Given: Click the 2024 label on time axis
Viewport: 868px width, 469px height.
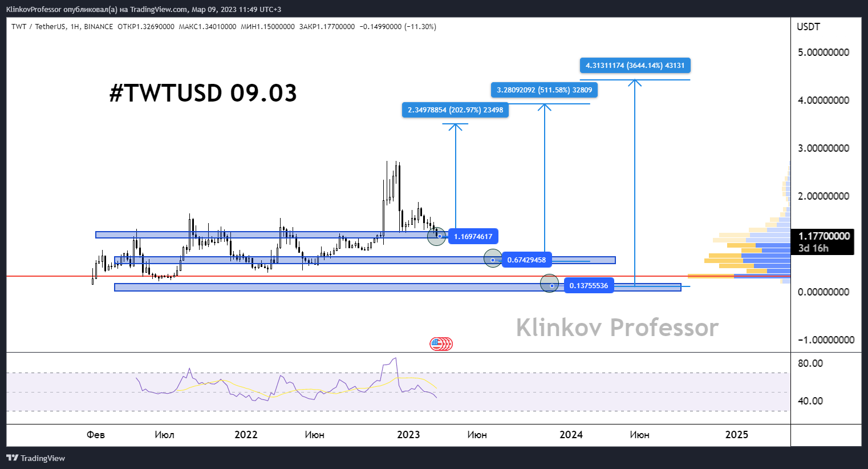Looking at the screenshot, I should coord(571,435).
